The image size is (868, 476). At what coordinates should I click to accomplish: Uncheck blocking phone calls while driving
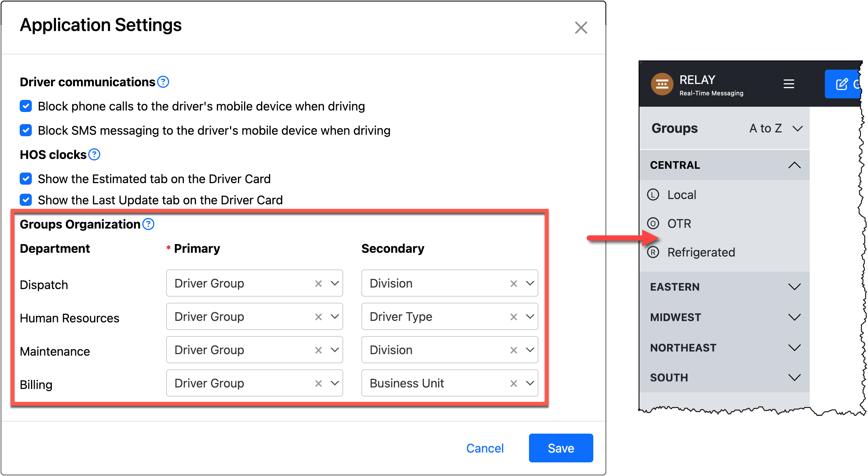25,106
